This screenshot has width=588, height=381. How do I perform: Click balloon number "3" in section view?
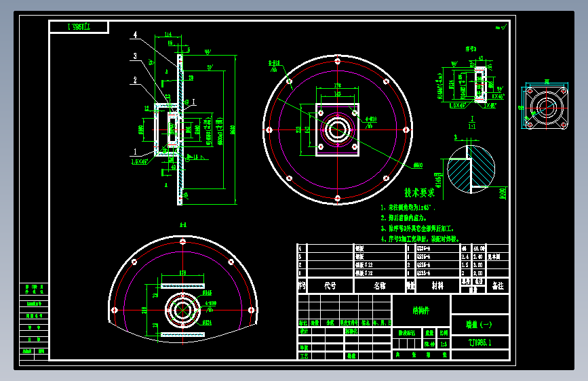click(x=135, y=56)
